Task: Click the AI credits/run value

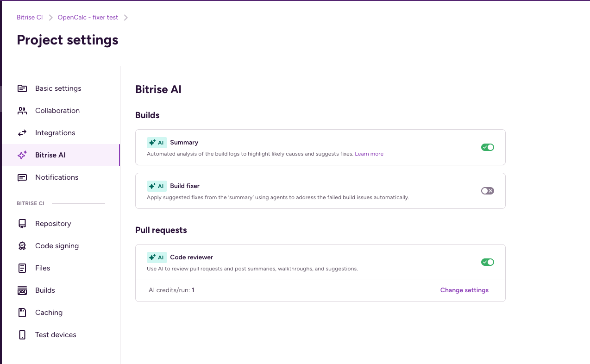Action: point(192,290)
